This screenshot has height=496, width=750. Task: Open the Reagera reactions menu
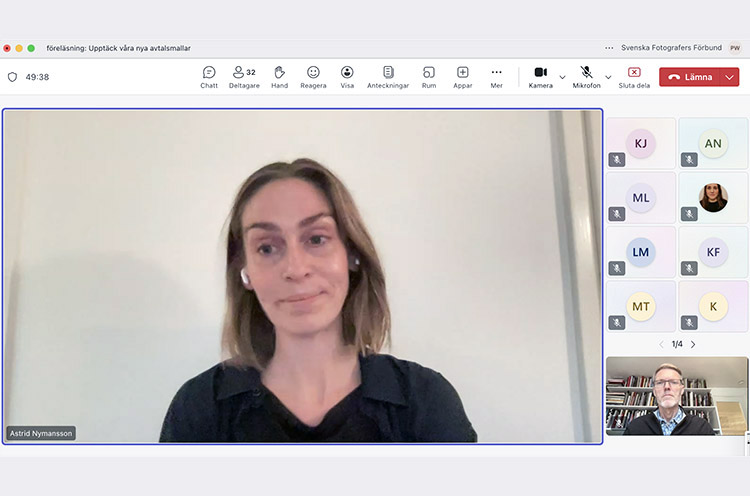pos(313,77)
